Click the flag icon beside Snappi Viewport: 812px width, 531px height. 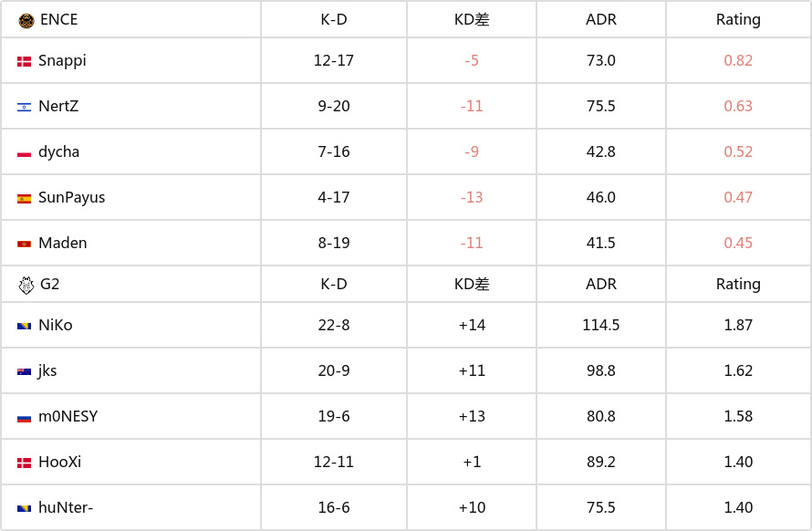(x=24, y=61)
